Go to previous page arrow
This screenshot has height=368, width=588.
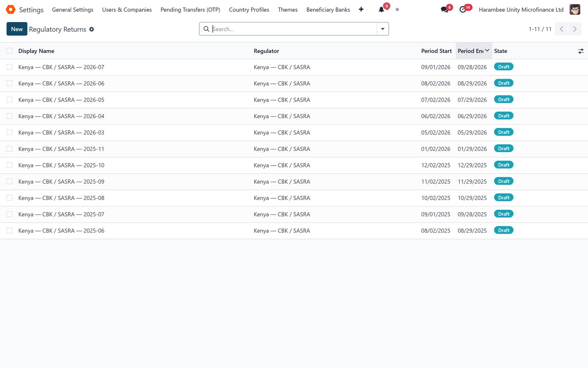pos(562,29)
